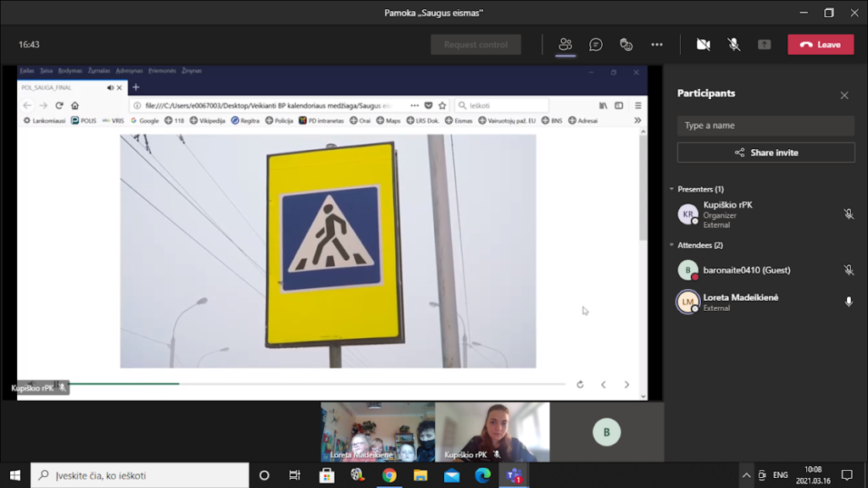Collapse the Presenters (1) section
This screenshot has height=488, width=868.
tap(671, 189)
